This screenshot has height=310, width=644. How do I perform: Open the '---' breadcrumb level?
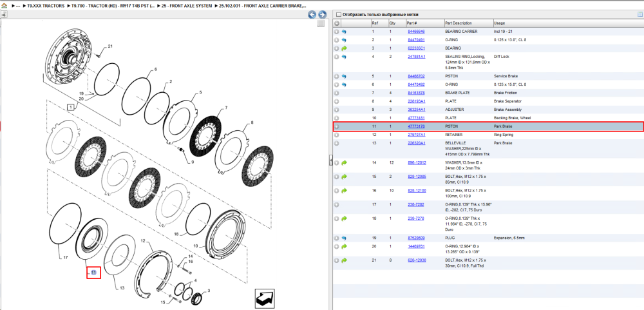click(x=17, y=6)
